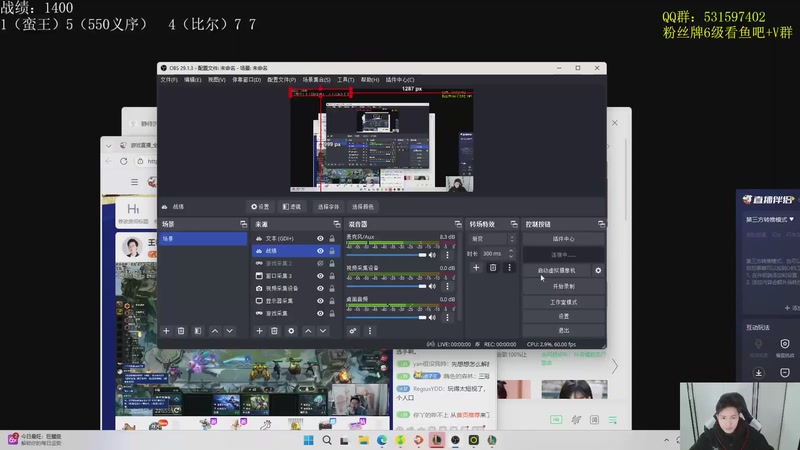This screenshot has width=800, height=450.
Task: Hide the 显示器采集 source
Action: (x=320, y=301)
